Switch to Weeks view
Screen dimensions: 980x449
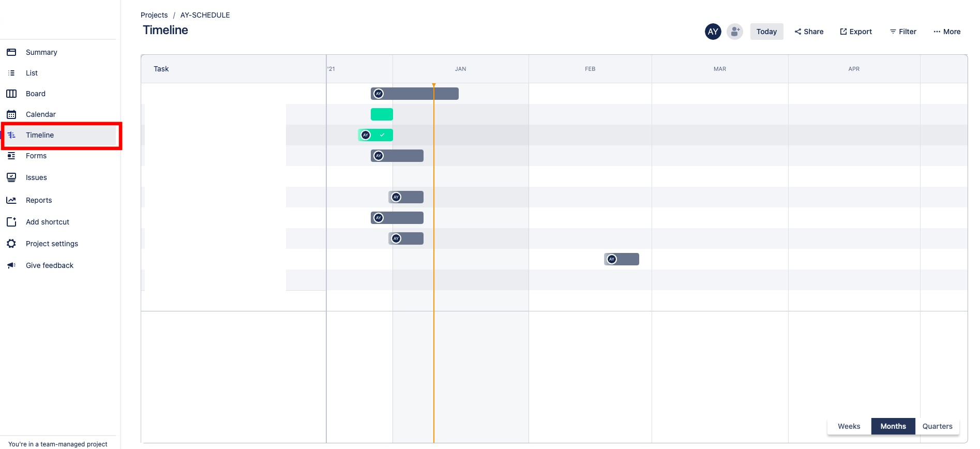pos(849,426)
